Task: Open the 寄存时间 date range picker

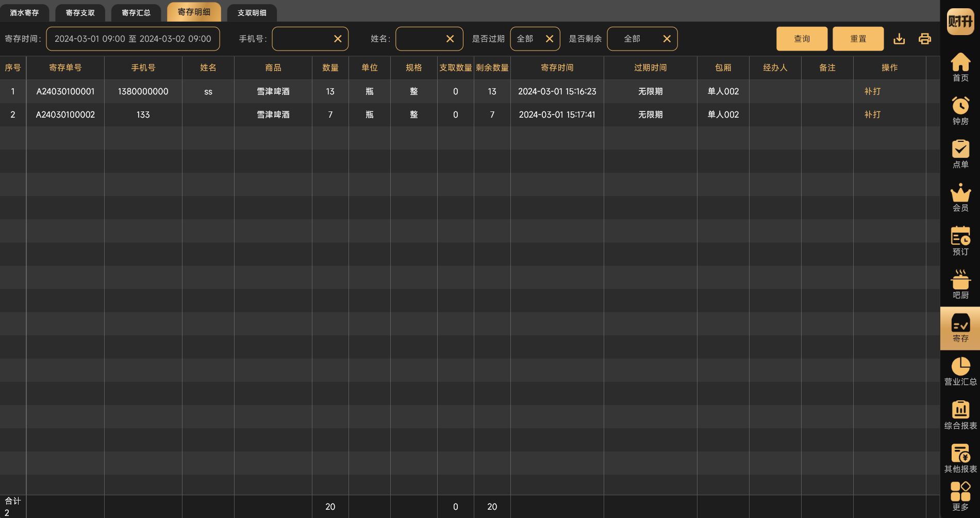Action: [133, 39]
